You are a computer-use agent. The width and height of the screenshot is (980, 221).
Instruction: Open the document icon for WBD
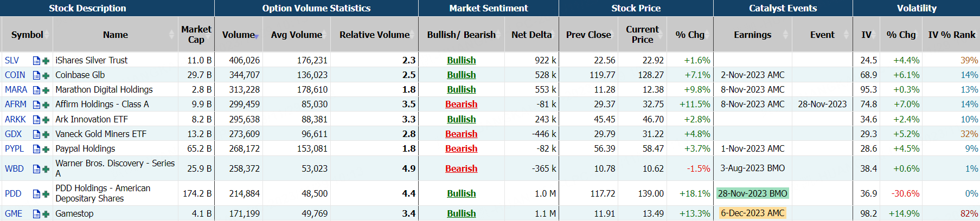click(36, 169)
